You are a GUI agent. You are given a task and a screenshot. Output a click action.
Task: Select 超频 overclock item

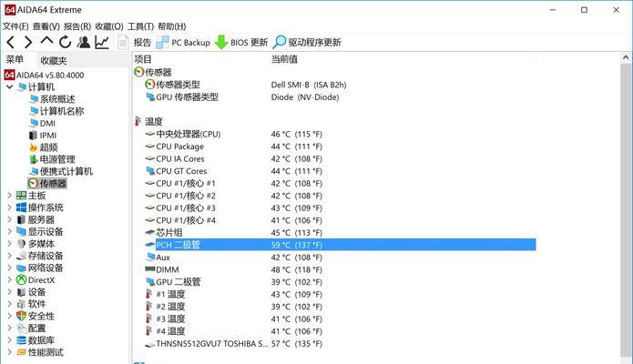[44, 147]
